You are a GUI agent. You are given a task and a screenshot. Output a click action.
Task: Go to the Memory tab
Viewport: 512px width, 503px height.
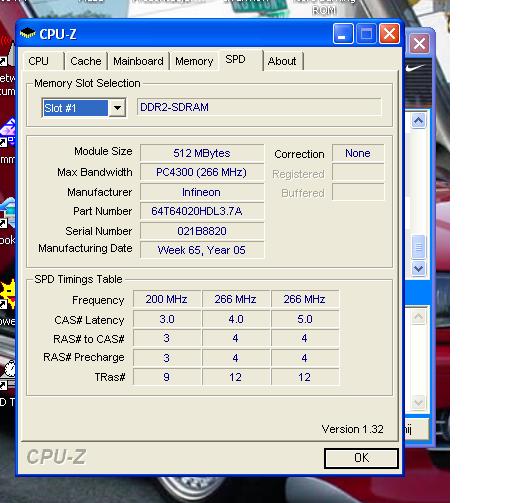(194, 61)
